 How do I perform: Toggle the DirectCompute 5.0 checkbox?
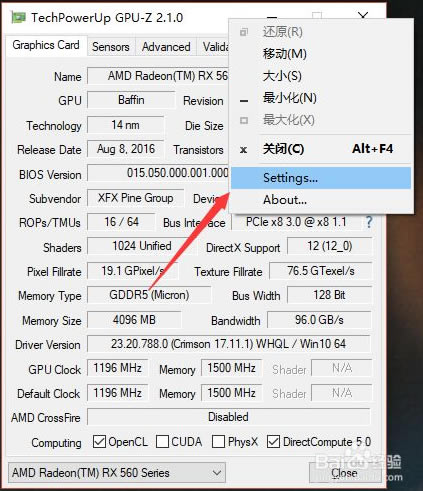tap(273, 442)
